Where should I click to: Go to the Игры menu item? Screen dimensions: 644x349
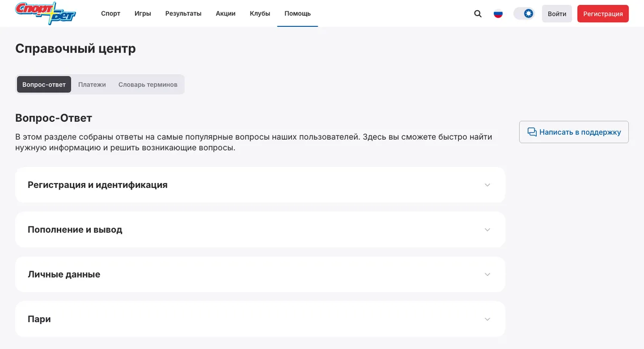point(143,13)
